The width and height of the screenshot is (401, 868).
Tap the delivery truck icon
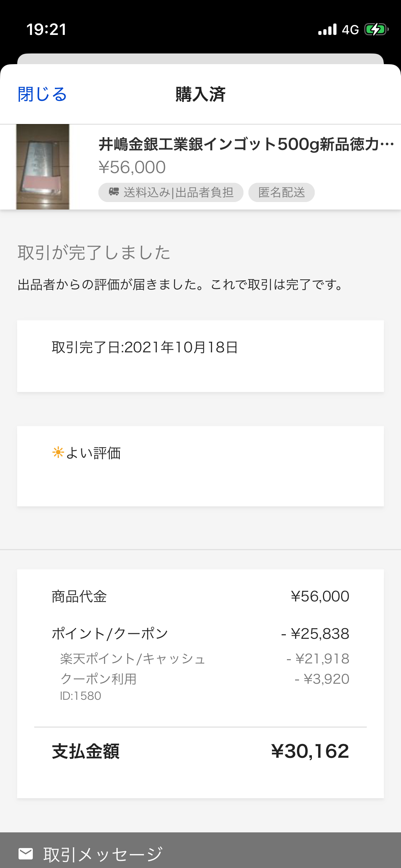coord(114,192)
